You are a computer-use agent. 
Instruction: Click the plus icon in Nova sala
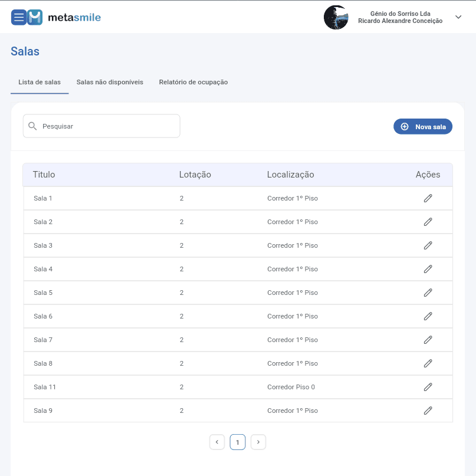(x=405, y=127)
